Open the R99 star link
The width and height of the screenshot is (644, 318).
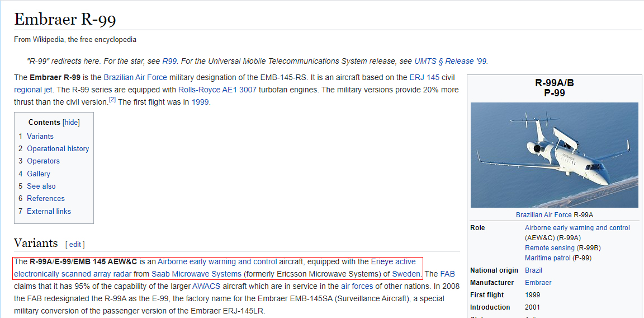coord(169,61)
